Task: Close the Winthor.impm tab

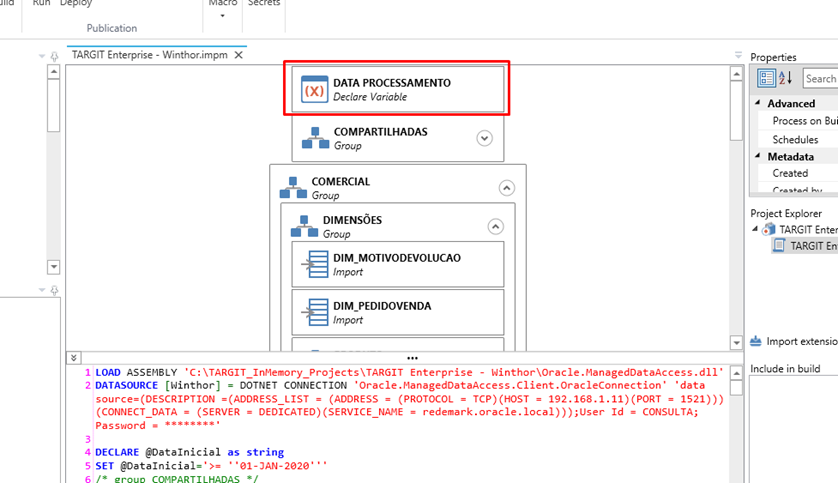Action: (x=238, y=55)
